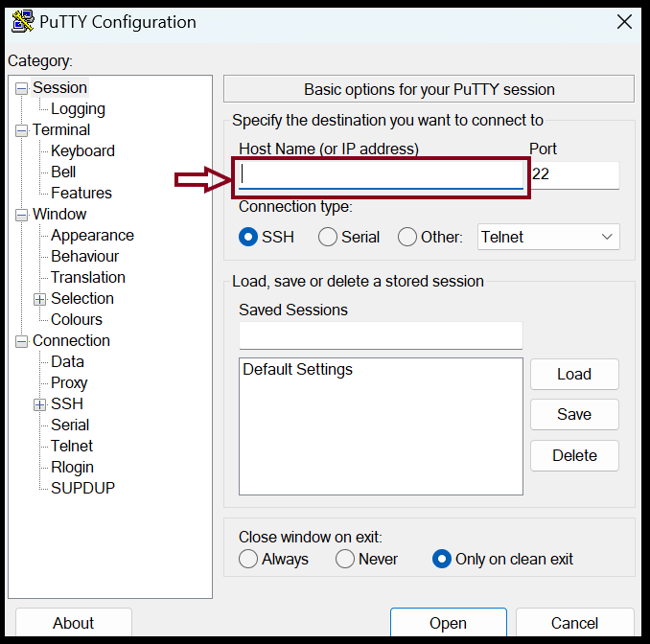Close the PuTTY Configuration window
Viewport: 650px width, 644px height.
tap(624, 21)
